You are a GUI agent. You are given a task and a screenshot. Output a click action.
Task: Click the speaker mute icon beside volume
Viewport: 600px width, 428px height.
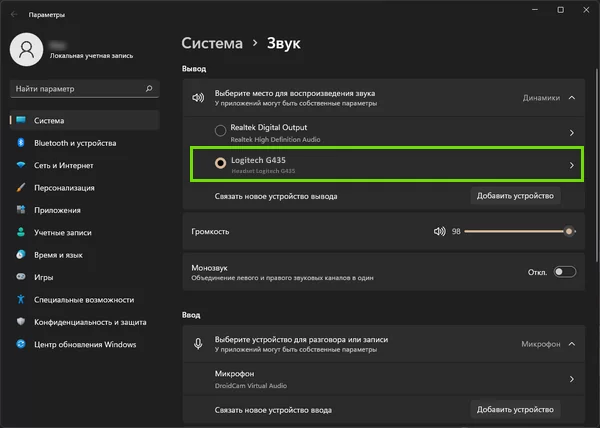coord(439,231)
